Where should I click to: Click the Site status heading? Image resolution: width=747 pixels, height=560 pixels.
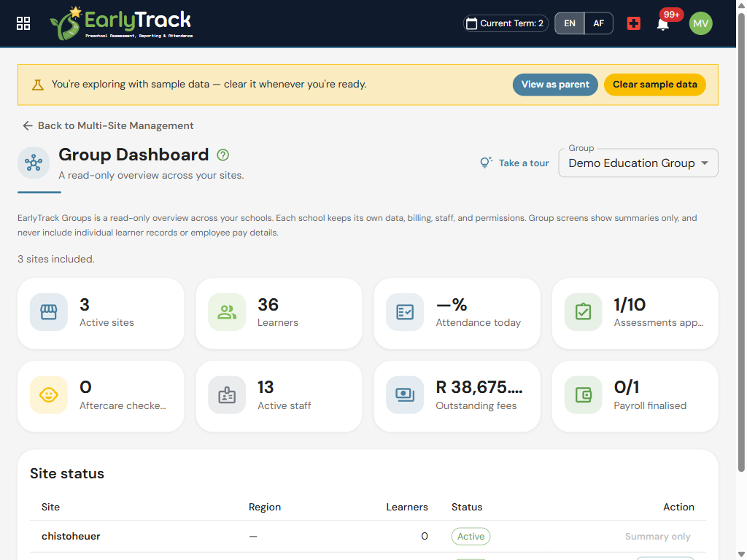(67, 473)
